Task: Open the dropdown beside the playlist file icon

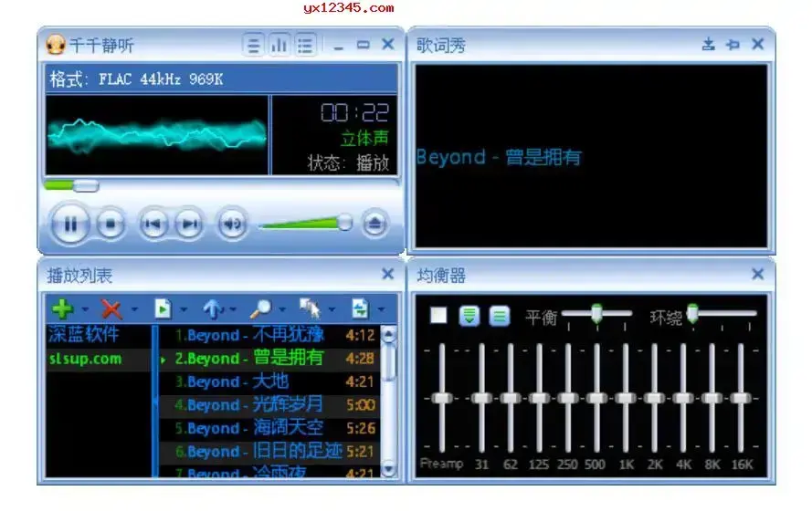Action: (184, 309)
